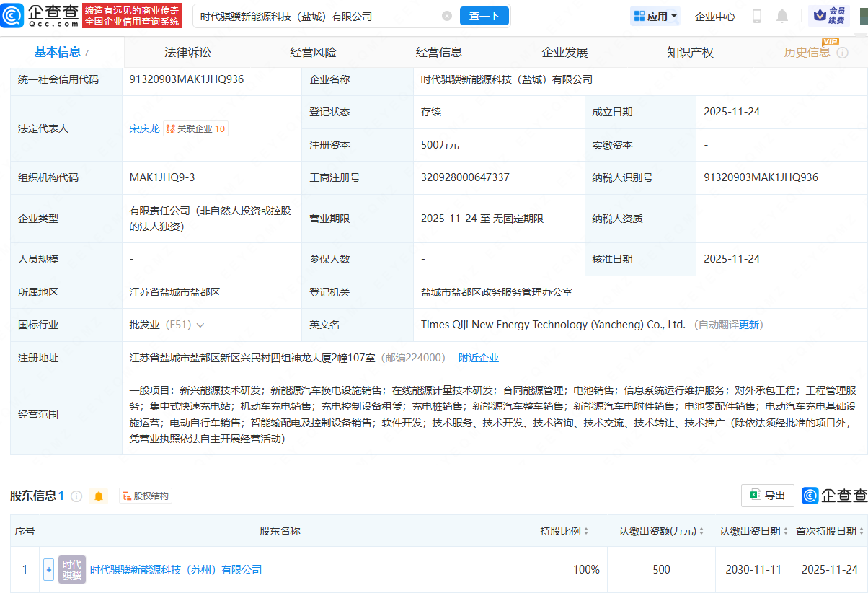Open the 应用 dropdown in the header
868x593 pixels.
tap(655, 15)
